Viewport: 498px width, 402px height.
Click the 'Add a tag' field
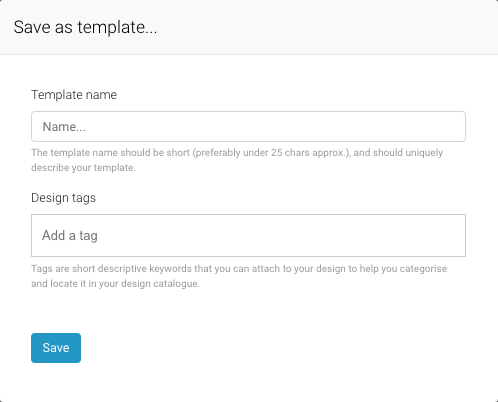coord(248,235)
